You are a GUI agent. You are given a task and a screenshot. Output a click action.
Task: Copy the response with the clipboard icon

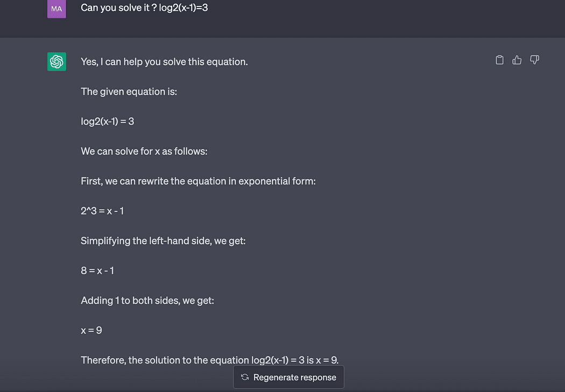coord(499,60)
